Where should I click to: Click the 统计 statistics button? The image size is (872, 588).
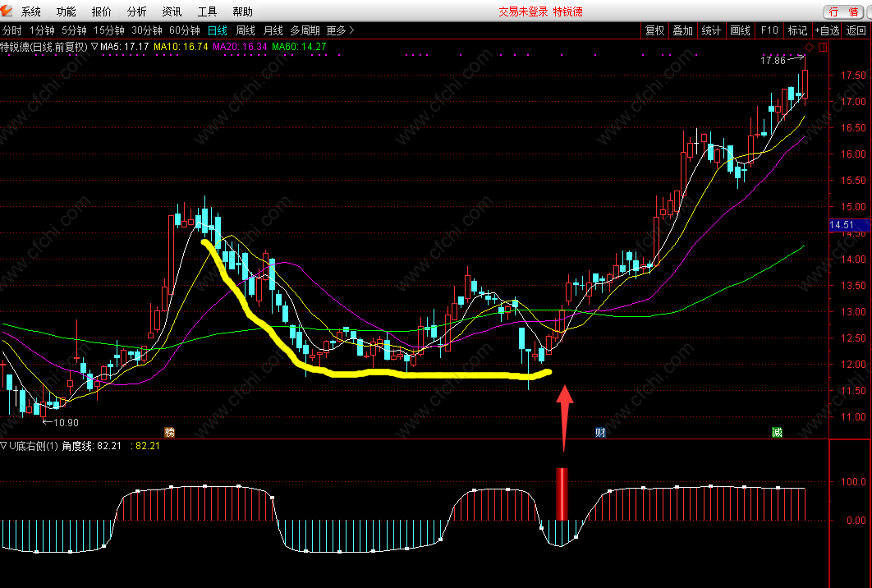coord(711,30)
